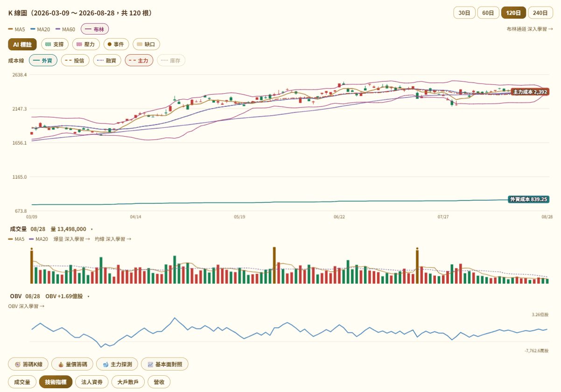Expand the OBV panel dropdown arrow
The width and height of the screenshot is (561, 392).
[x=88, y=296]
